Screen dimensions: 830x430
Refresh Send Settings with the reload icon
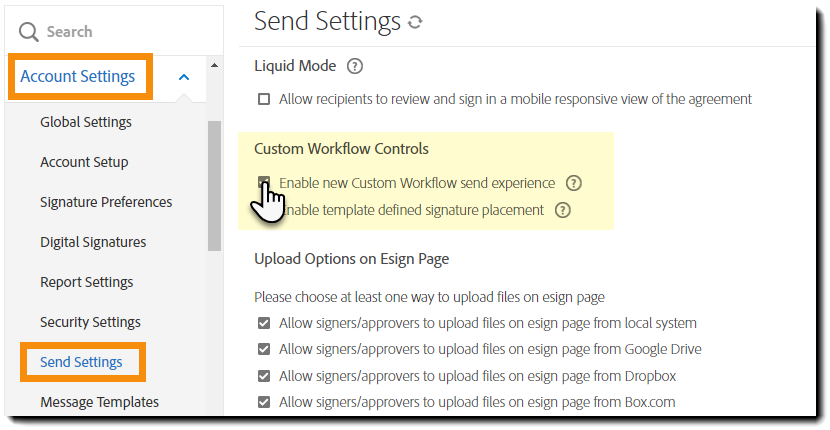(x=415, y=22)
